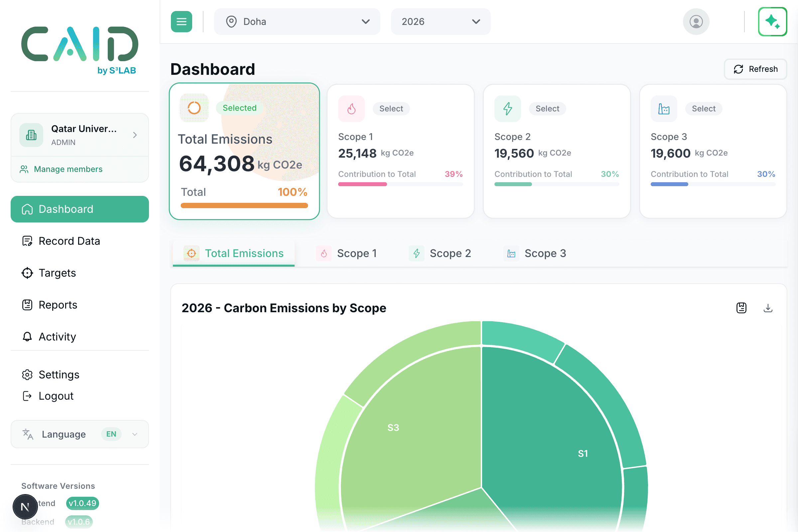Click the Total Emissions circle icon in card

pyautogui.click(x=194, y=108)
